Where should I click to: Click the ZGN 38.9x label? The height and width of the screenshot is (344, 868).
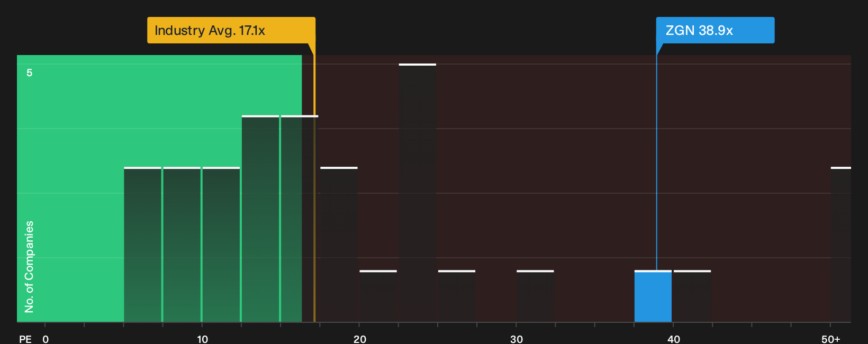(x=715, y=30)
